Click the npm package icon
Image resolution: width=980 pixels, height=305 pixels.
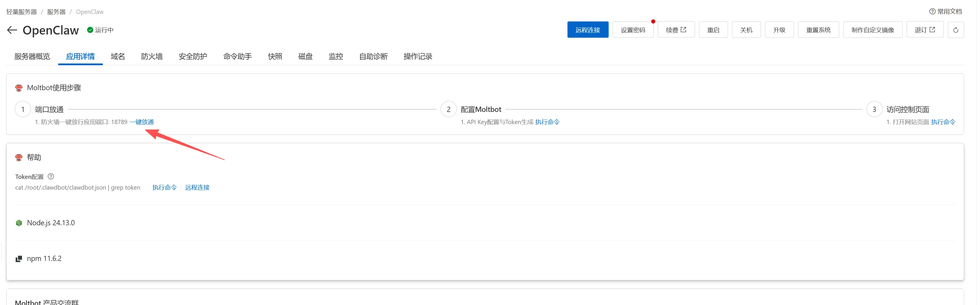coord(19,259)
